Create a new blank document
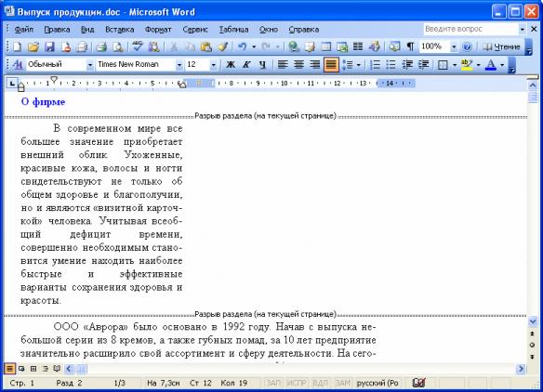This screenshot has height=392, width=543. (17, 46)
